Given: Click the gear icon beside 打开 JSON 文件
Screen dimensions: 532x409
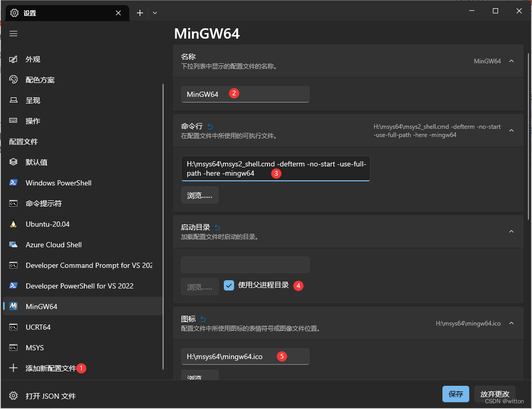Looking at the screenshot, I should click(13, 396).
